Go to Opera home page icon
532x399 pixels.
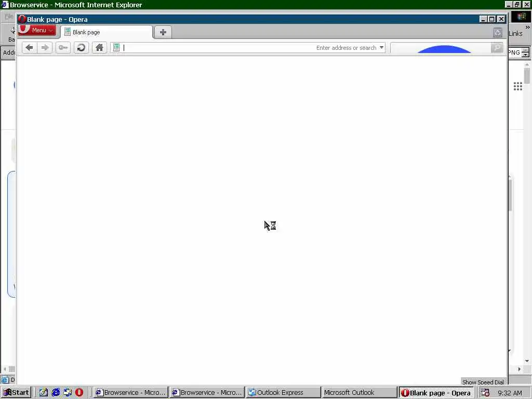click(x=99, y=47)
